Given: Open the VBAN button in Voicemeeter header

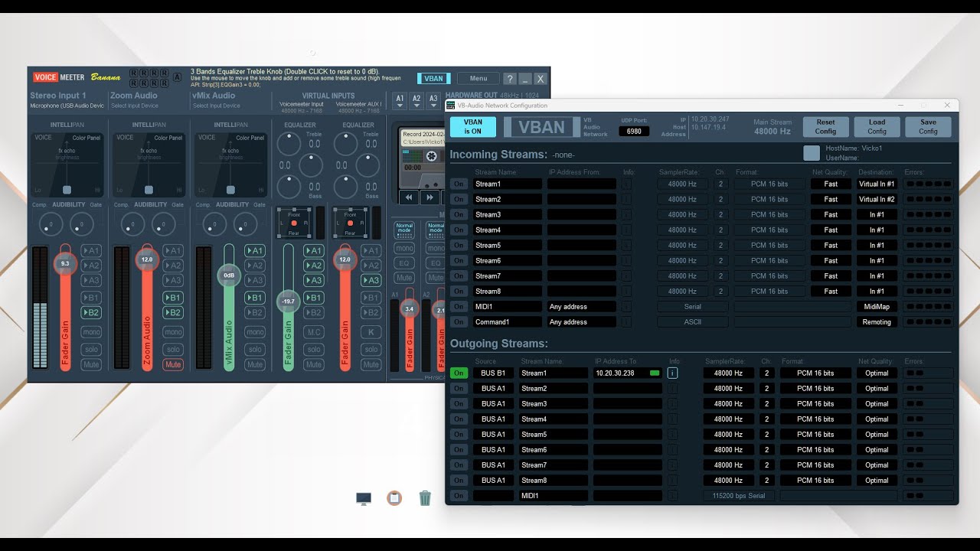Looking at the screenshot, I should tap(433, 79).
